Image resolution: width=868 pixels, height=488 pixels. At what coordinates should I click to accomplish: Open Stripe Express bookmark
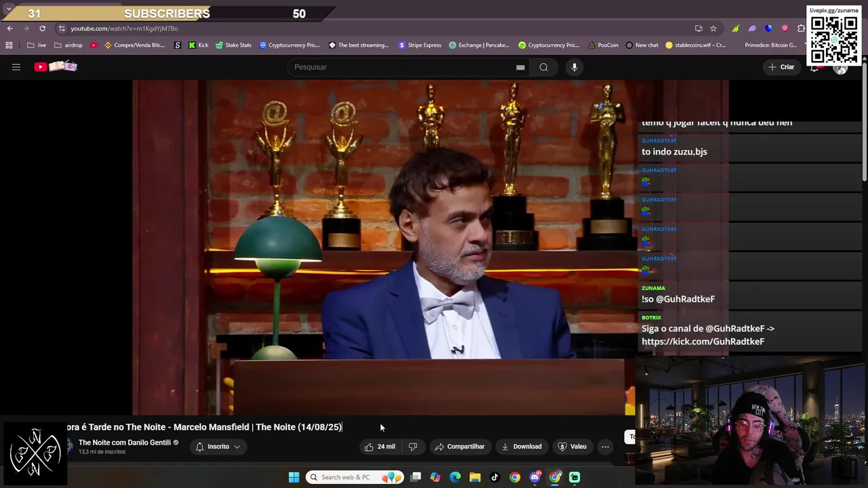click(420, 45)
